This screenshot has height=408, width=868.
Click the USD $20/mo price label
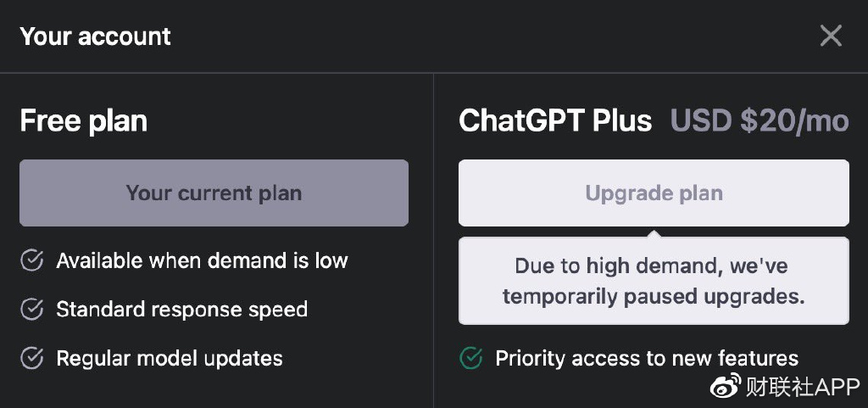click(x=759, y=121)
